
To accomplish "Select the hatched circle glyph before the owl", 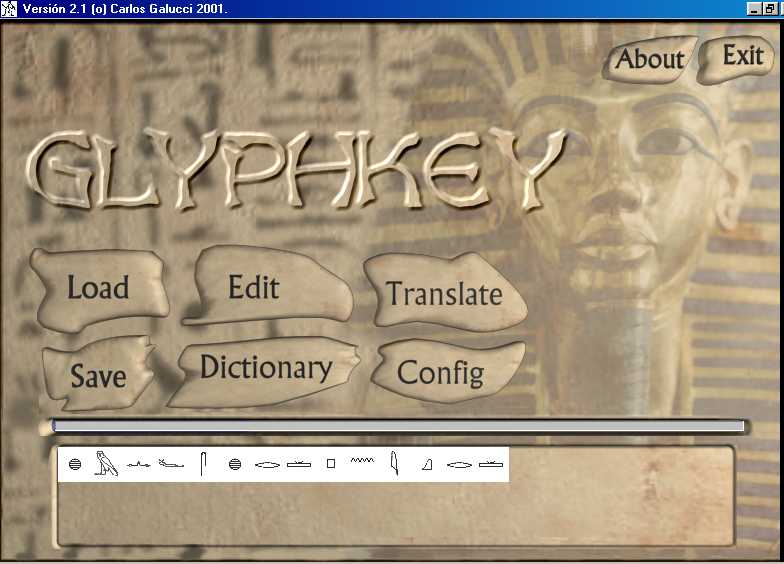I will (75, 464).
